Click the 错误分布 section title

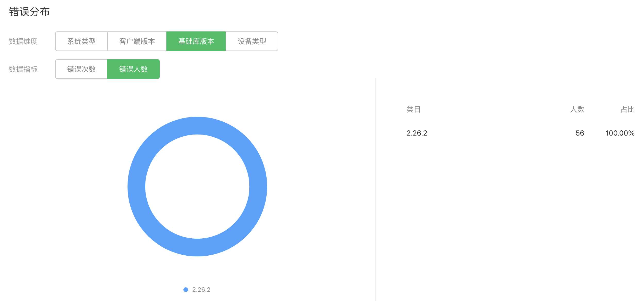coord(29,12)
